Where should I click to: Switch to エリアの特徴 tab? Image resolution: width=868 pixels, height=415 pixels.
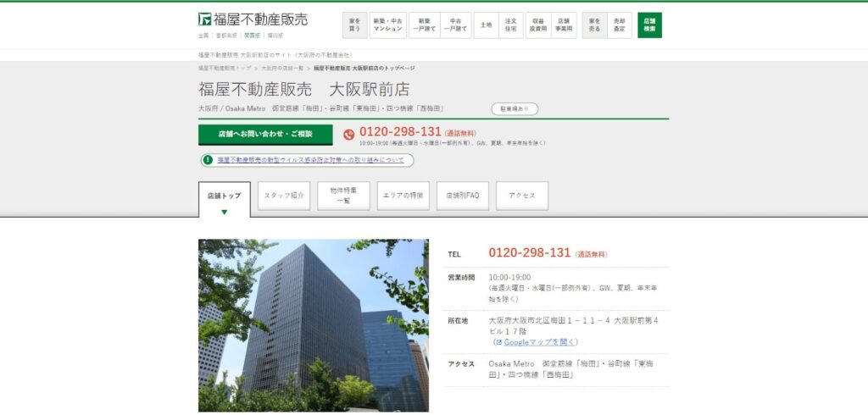pyautogui.click(x=403, y=196)
